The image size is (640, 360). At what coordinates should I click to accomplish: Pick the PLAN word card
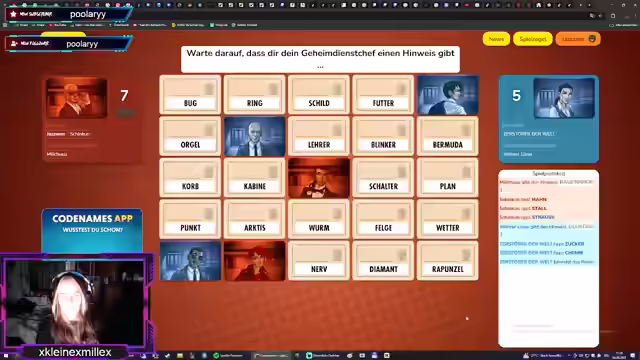[x=448, y=178]
